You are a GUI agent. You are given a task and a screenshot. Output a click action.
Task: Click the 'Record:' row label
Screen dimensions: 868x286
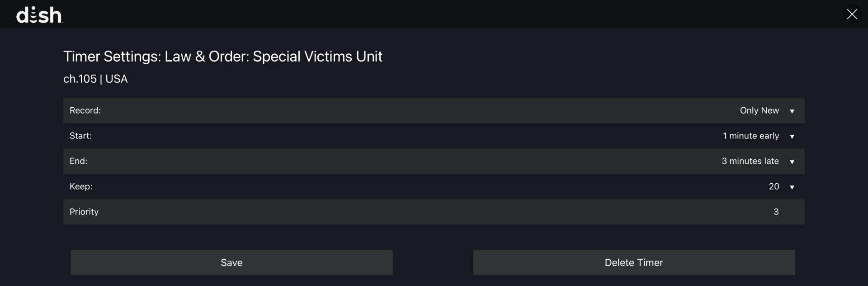(x=85, y=110)
